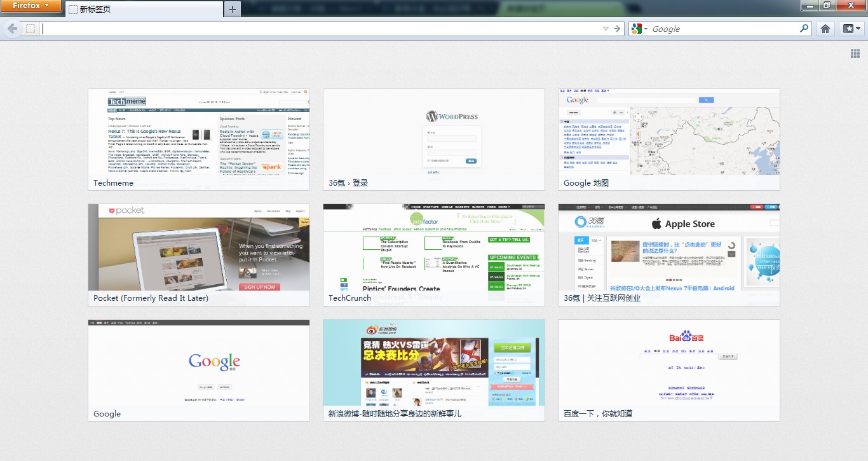Image resolution: width=868 pixels, height=461 pixels.
Task: Click the Techmeme title label
Action: click(x=113, y=183)
